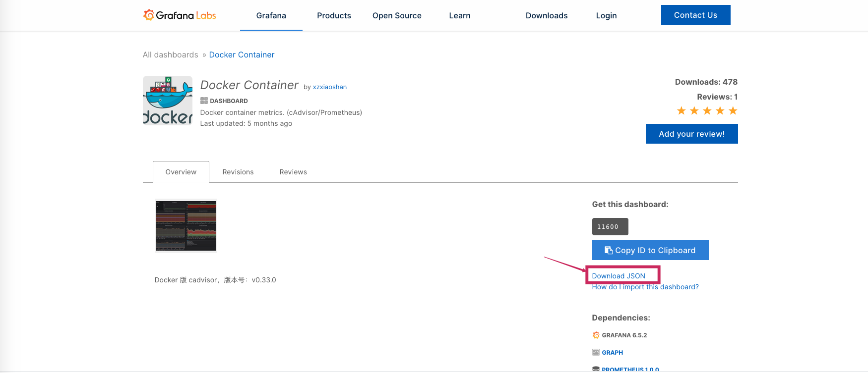
Task: Click the Docker Container title heading
Action: tap(249, 85)
